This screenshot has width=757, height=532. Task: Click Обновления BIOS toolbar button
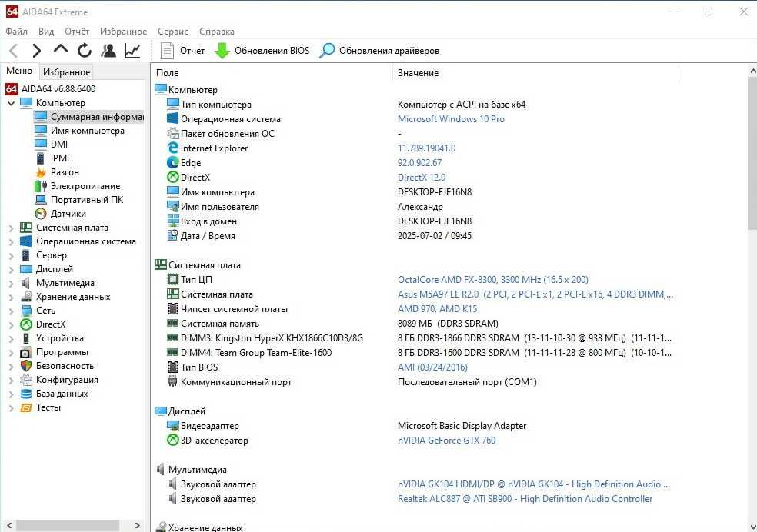click(262, 51)
